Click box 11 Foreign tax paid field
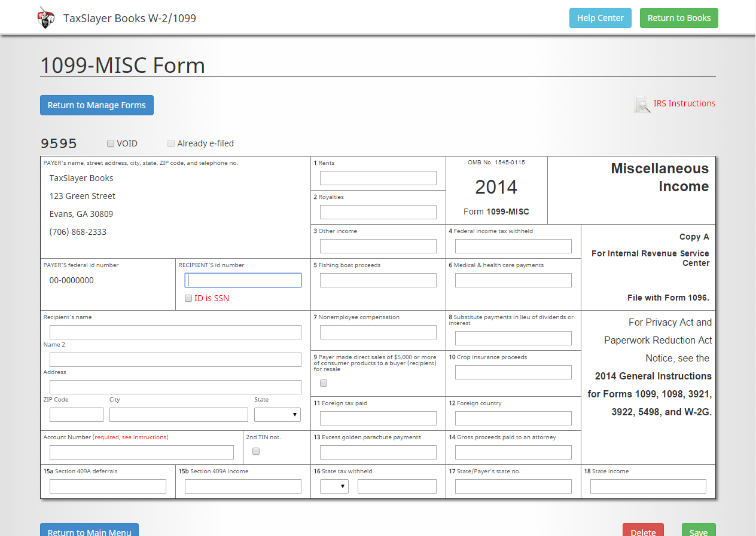Screen dimensions: 756x536 (x=378, y=418)
